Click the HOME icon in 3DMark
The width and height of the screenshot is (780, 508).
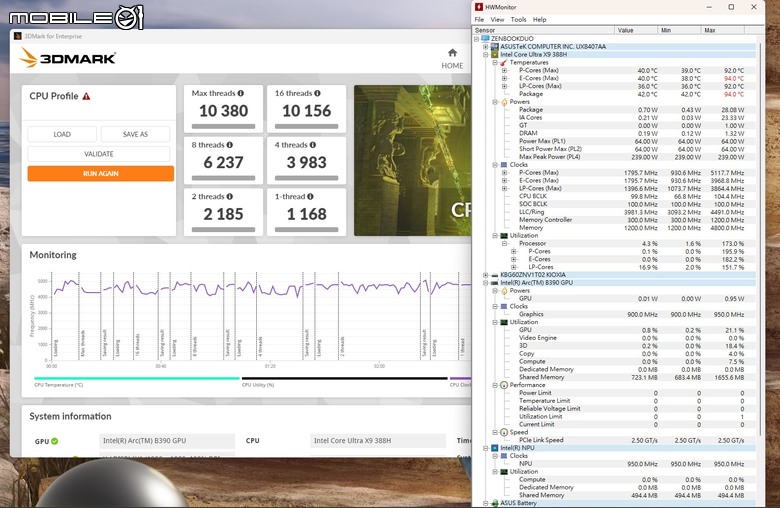(x=452, y=53)
